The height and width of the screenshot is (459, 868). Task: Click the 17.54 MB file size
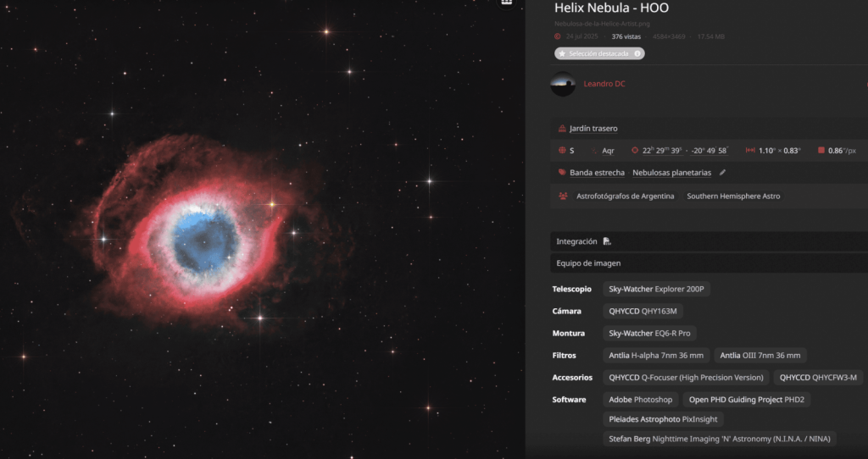711,36
